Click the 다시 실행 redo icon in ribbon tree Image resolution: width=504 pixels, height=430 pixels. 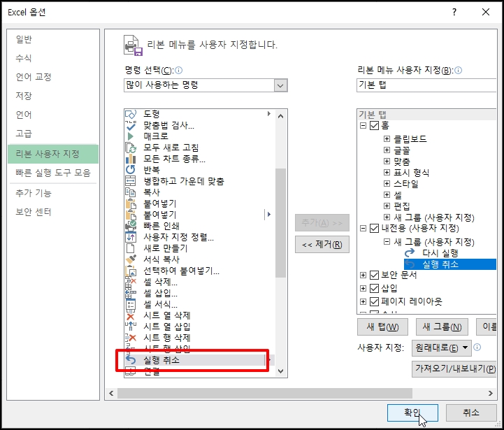[410, 253]
